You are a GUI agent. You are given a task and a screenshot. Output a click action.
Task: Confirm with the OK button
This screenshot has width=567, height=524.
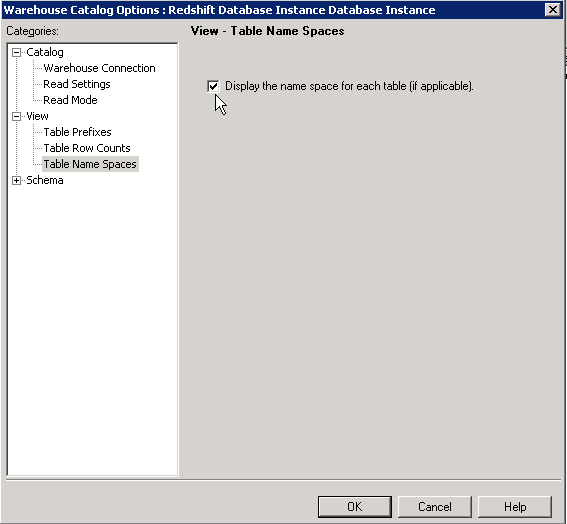coord(354,507)
